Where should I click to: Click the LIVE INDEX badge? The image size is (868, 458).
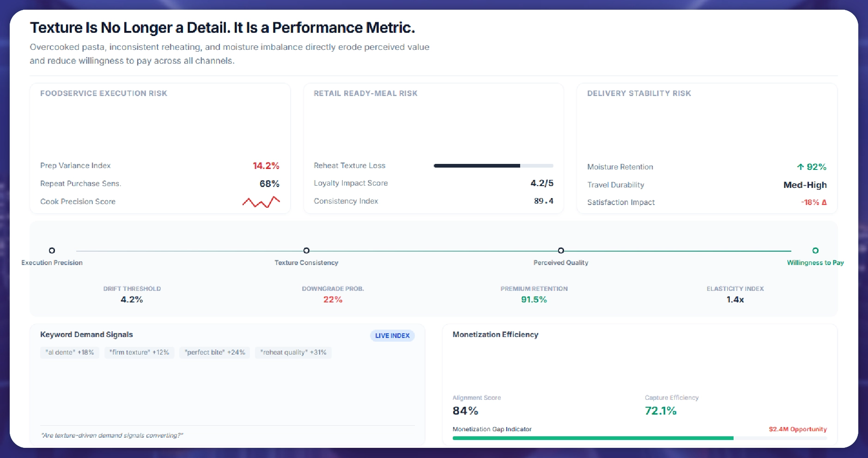coord(392,336)
